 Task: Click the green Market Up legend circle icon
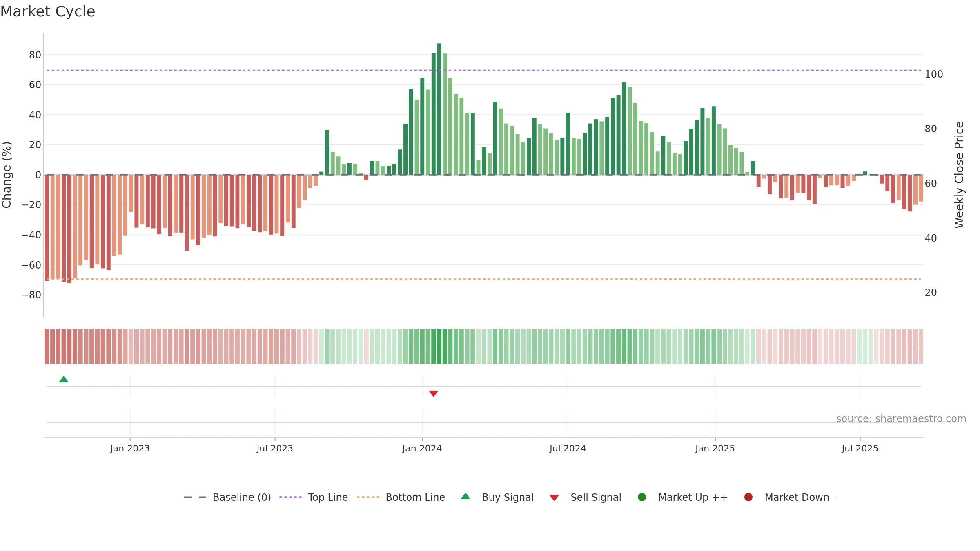642,497
